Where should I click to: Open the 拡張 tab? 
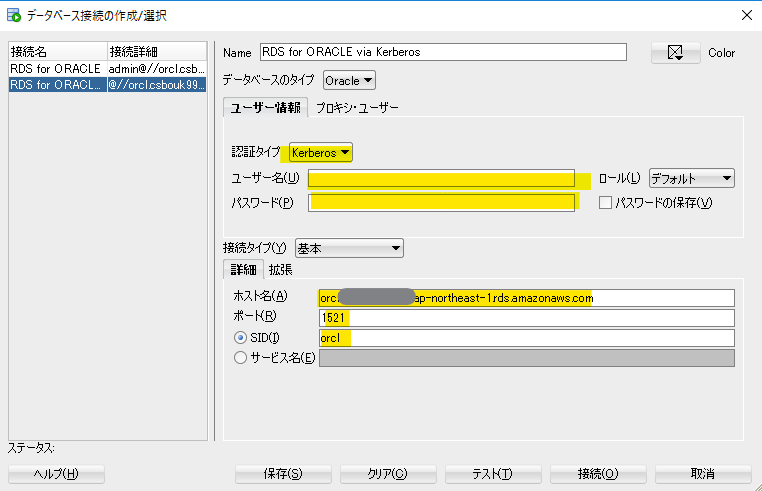pyautogui.click(x=280, y=269)
